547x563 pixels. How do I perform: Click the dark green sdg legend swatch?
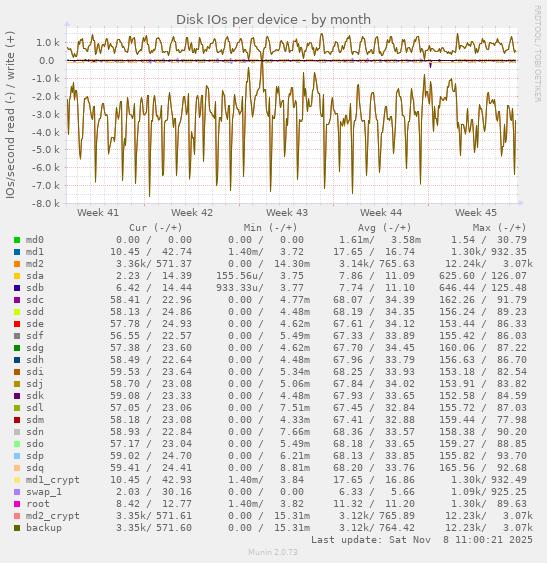pos(17,348)
